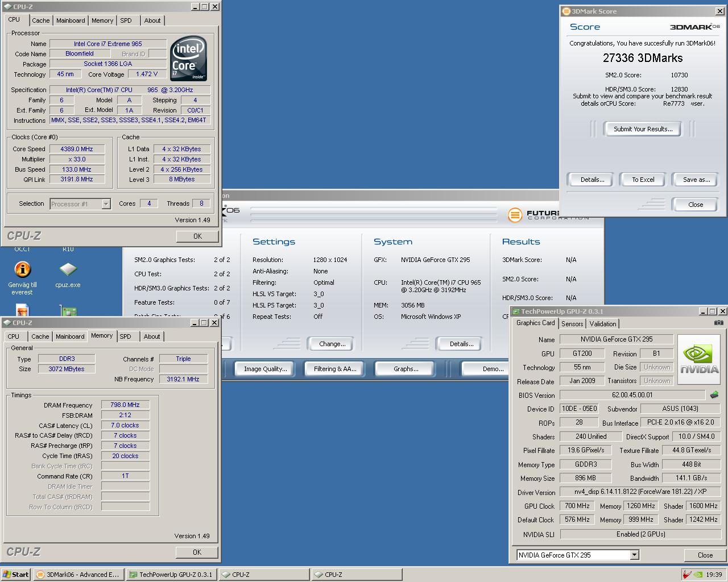The image size is (728, 582).
Task: Click the BIOS save chip icon in GPU-Z
Action: (x=714, y=394)
